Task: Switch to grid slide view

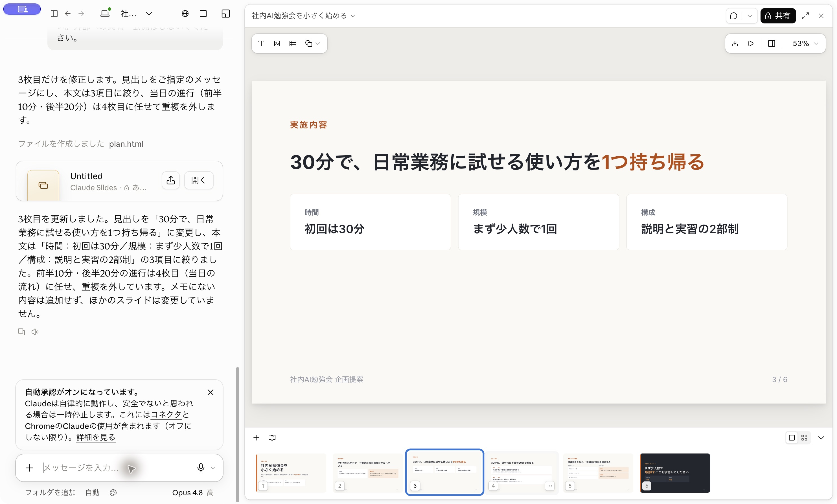Action: pos(804,438)
